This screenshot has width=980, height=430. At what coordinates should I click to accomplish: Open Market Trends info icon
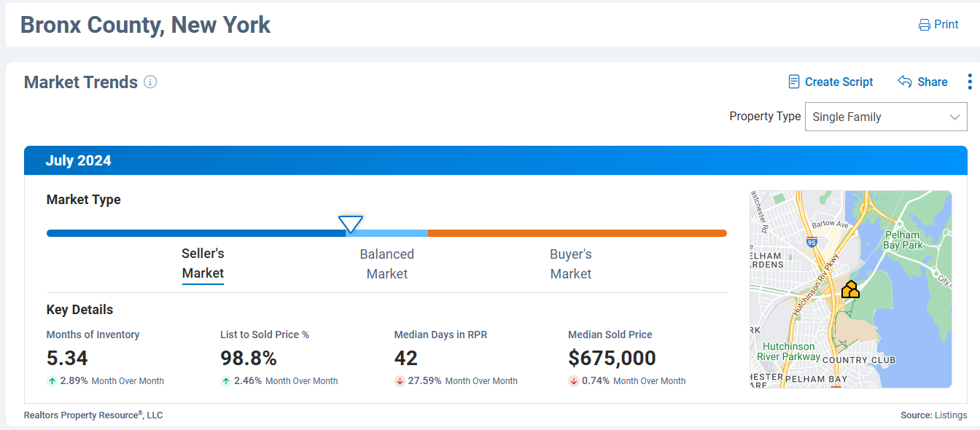pos(150,82)
